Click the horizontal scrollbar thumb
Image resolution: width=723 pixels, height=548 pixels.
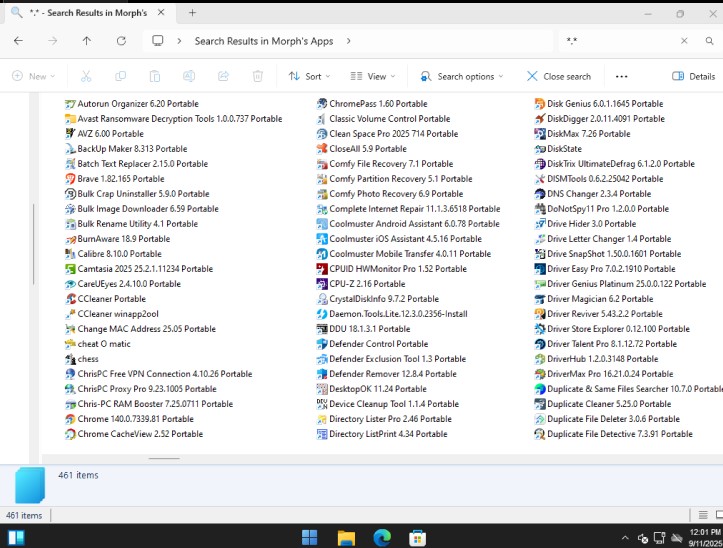[x=164, y=459]
